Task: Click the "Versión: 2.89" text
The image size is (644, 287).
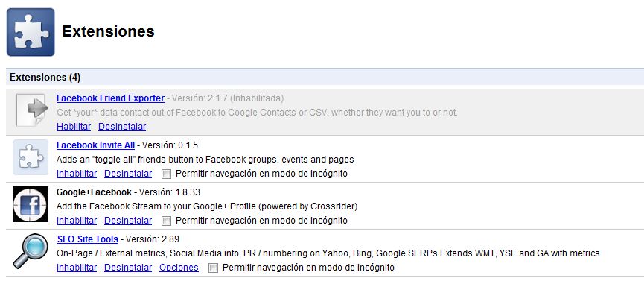Action: click(153, 239)
